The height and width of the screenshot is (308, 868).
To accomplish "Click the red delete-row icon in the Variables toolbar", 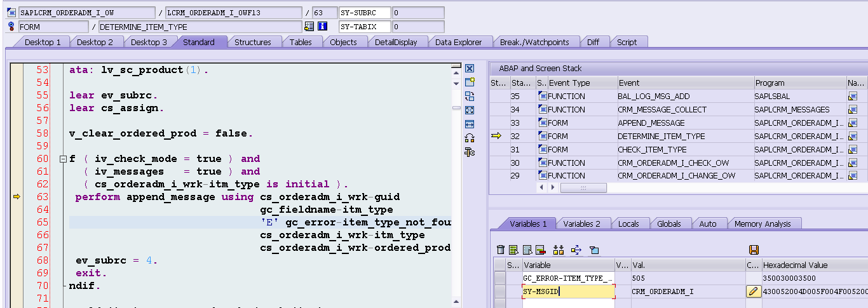I will pos(540,250).
